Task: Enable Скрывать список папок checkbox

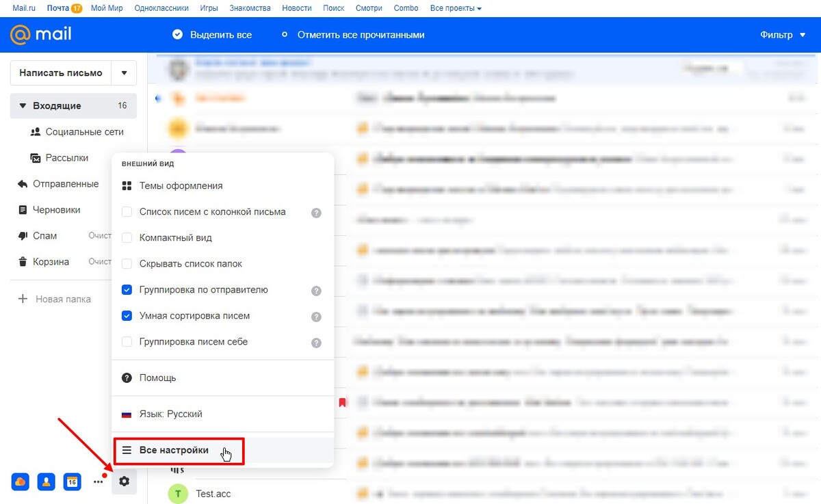Action: pos(127,264)
